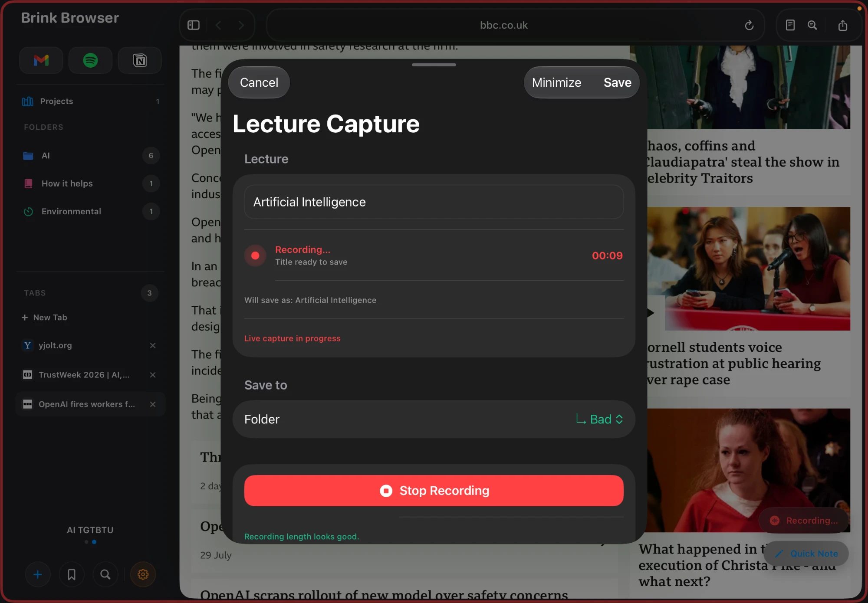
Task: Close the OpenAI fires workers tab
Action: pos(153,404)
